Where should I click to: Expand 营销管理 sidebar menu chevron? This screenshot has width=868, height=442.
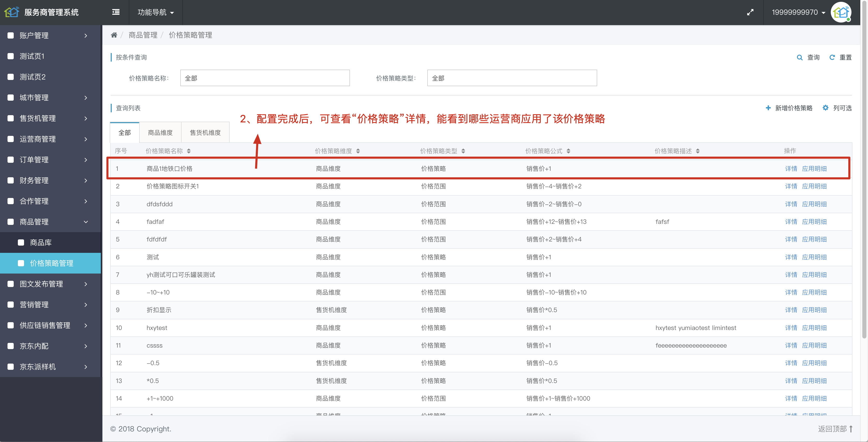86,305
